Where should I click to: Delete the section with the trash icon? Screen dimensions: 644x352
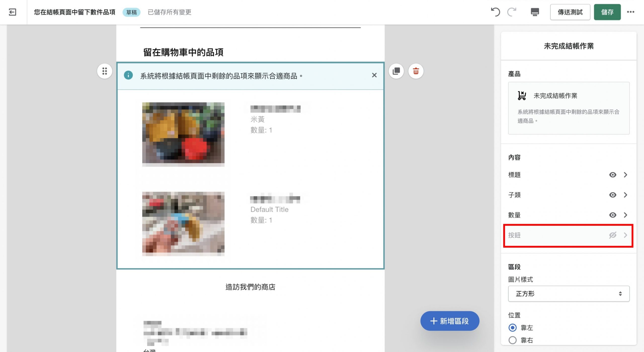416,71
